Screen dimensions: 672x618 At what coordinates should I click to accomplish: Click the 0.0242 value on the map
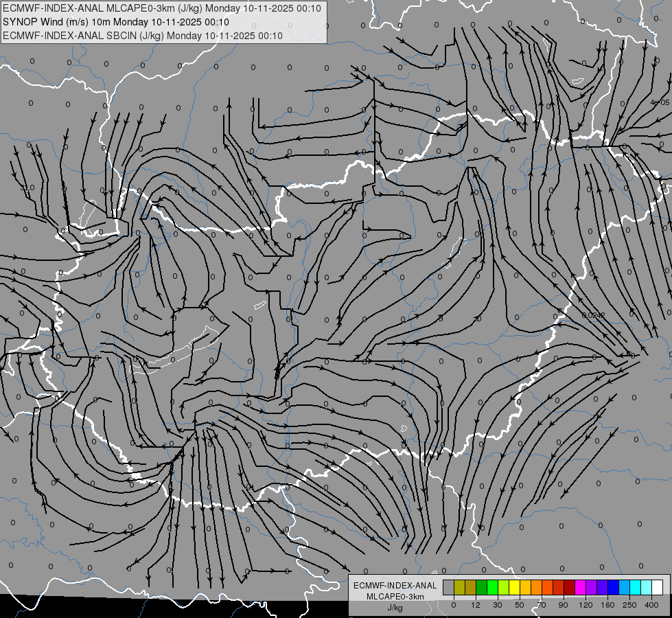(x=594, y=315)
